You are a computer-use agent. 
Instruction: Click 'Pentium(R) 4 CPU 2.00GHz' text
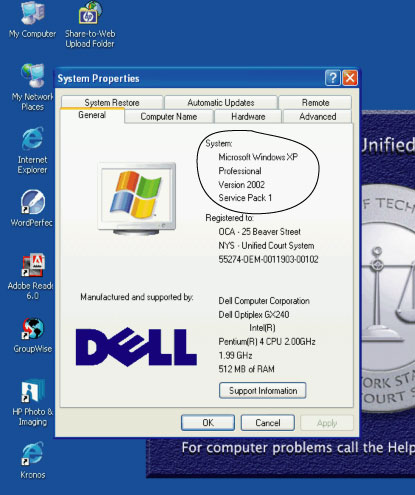[267, 342]
